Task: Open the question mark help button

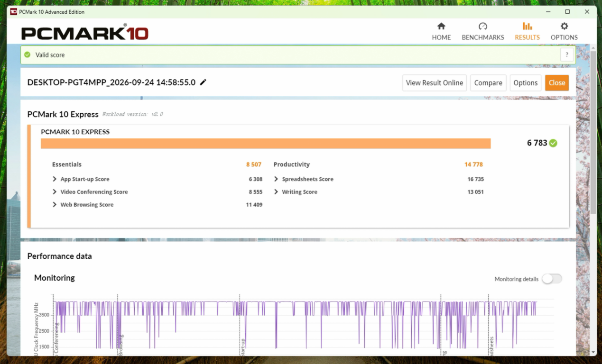Action: [567, 55]
